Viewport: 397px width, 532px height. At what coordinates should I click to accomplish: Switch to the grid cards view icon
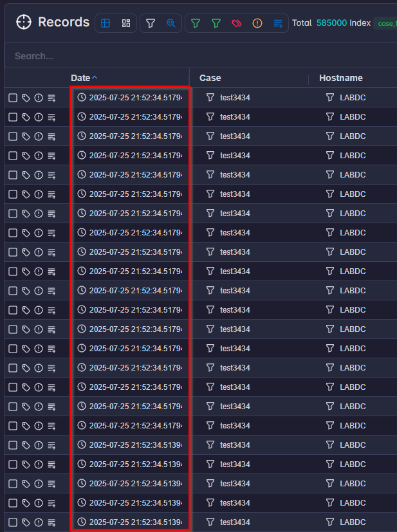pos(126,23)
